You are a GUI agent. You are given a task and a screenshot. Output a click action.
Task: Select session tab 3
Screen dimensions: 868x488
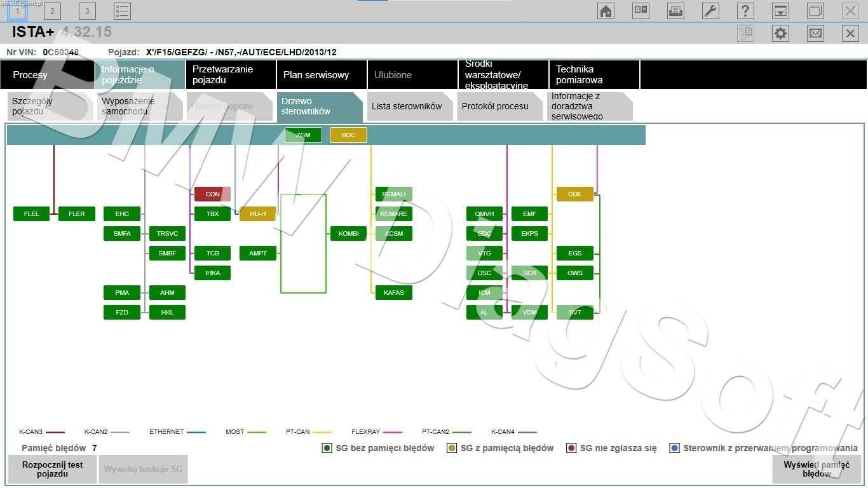87,11
